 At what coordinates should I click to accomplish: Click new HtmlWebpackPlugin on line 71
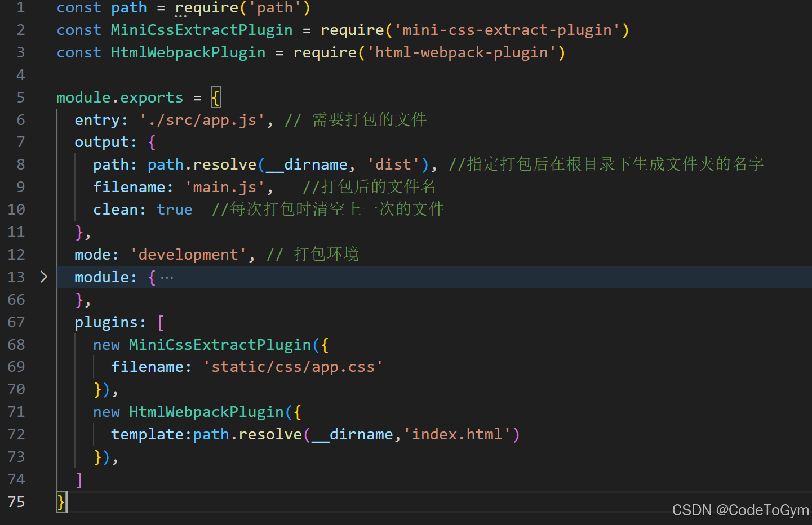pos(188,412)
